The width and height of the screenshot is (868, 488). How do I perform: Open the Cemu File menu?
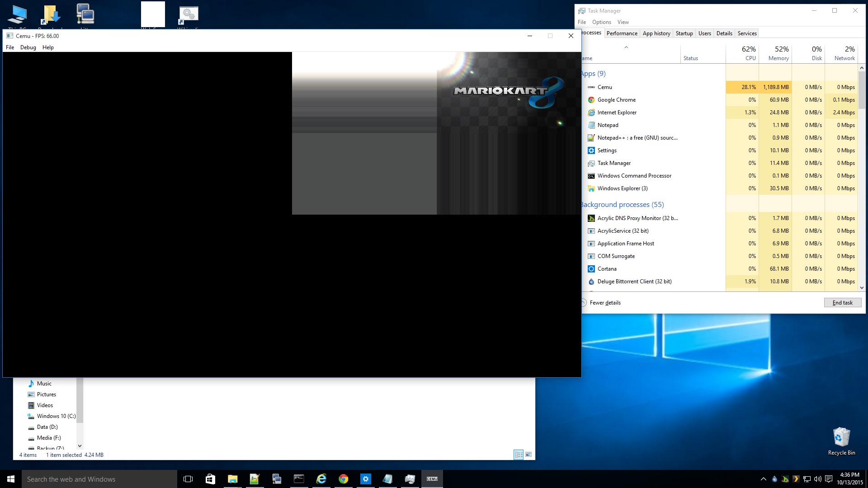(x=10, y=47)
